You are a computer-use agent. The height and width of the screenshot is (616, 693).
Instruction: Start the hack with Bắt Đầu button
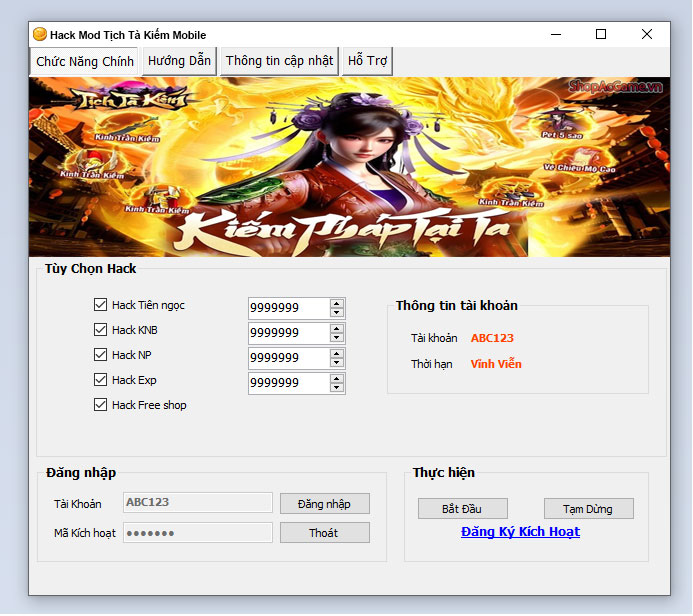463,509
